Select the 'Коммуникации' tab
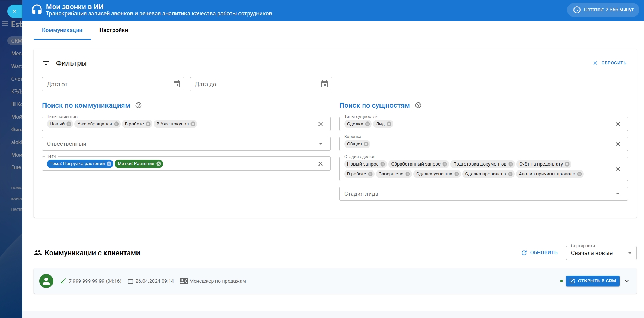The image size is (644, 318). (62, 30)
